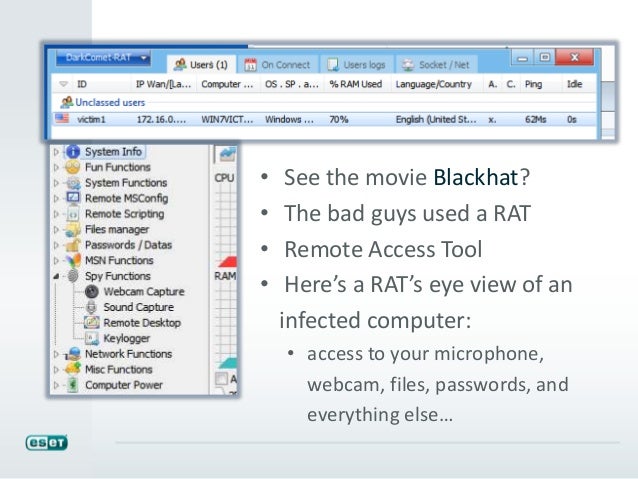Click the Fun Functions smiley icon
The width and height of the screenshot is (638, 479).
coord(72,168)
